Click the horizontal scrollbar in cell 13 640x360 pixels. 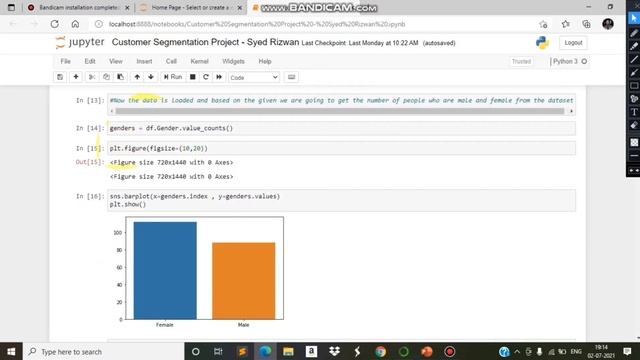pyautogui.click(x=340, y=111)
